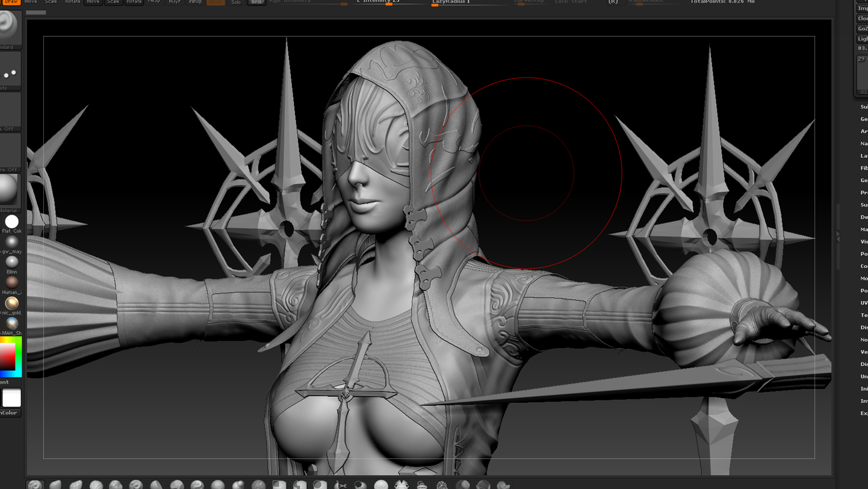
Task: Disable the orange Ghost toggle
Action: [x=215, y=2]
